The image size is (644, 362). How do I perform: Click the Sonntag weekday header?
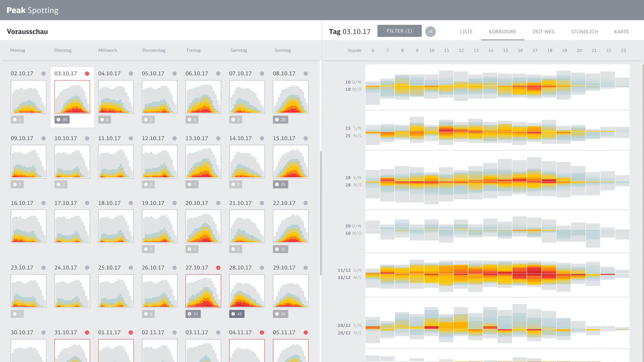tap(283, 50)
